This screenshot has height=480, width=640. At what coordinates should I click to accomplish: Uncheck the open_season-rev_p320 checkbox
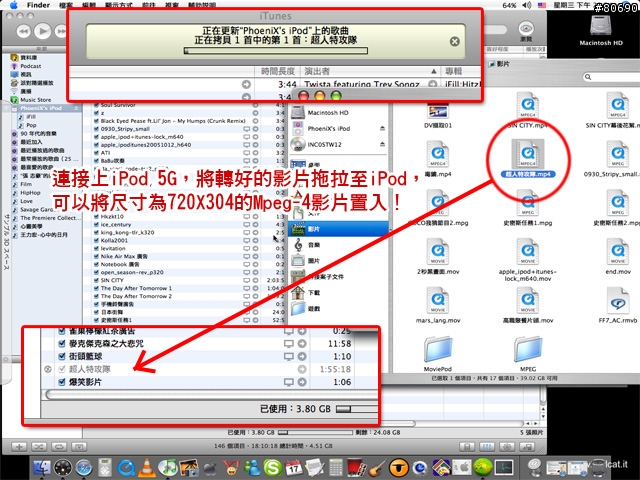tap(96, 272)
